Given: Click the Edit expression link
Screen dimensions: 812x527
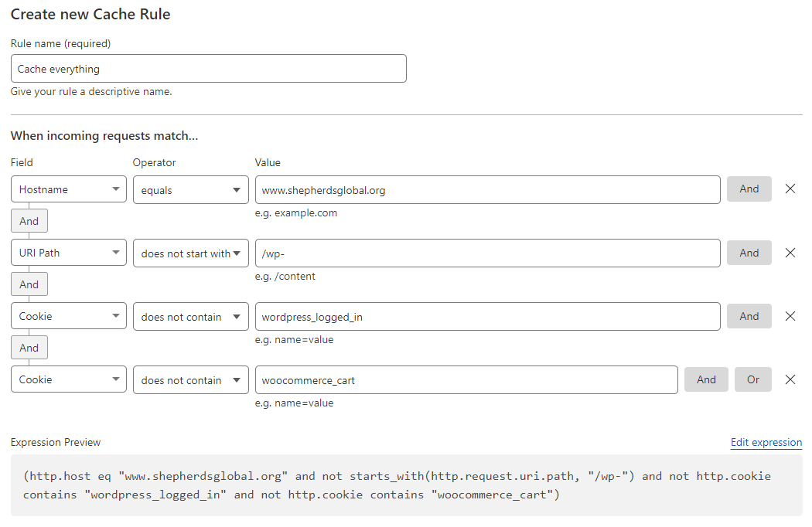Looking at the screenshot, I should click(x=766, y=442).
